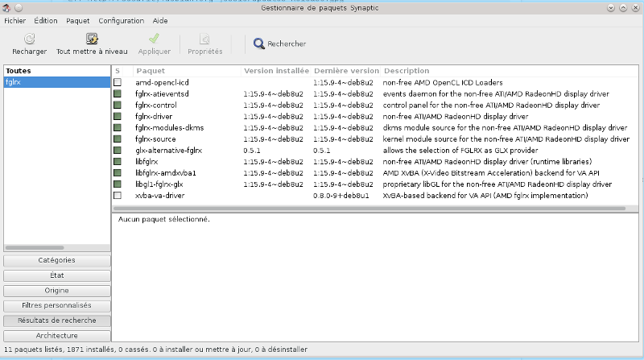Mark the amd-opencl-icd package checkbox
The width and height of the screenshot is (644, 360).
pos(118,82)
